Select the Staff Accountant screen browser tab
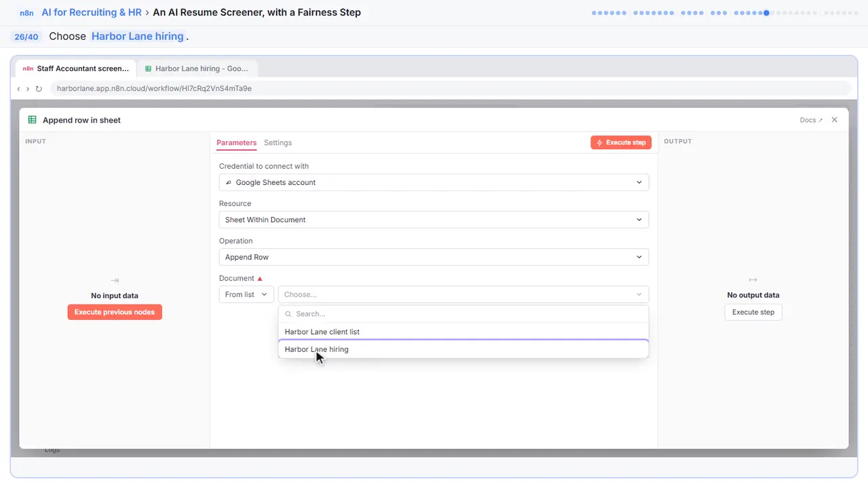Screen dimensions: 868x488 [x=75, y=68]
